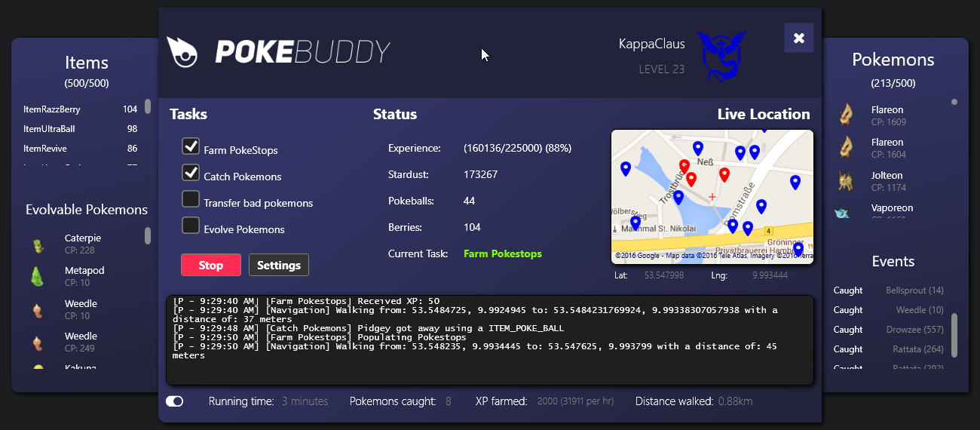Click the Pokemons caught count 8
The width and height of the screenshot is (980, 430).
point(448,401)
